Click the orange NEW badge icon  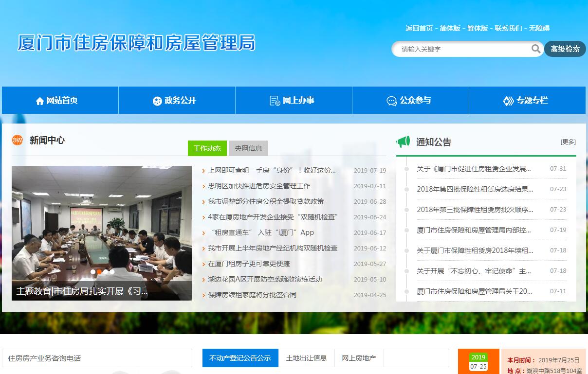[x=18, y=140]
